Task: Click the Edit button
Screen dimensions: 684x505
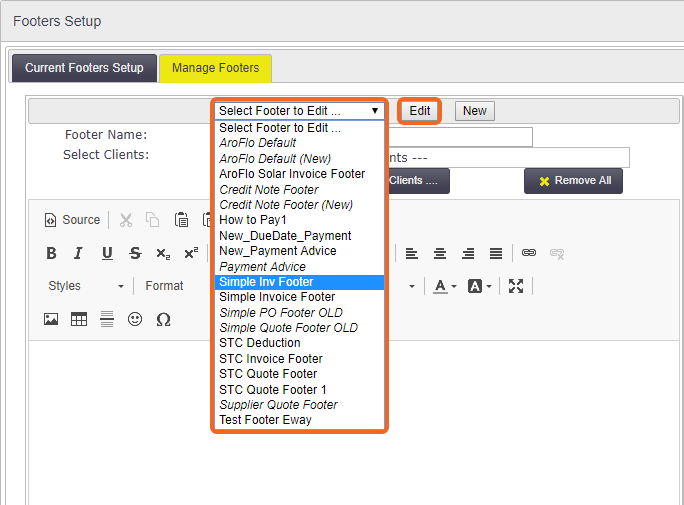Action: [420, 111]
